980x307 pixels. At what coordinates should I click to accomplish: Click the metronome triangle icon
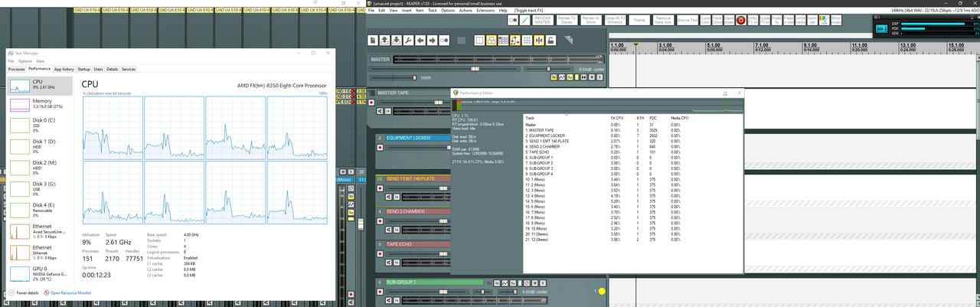coord(568,40)
